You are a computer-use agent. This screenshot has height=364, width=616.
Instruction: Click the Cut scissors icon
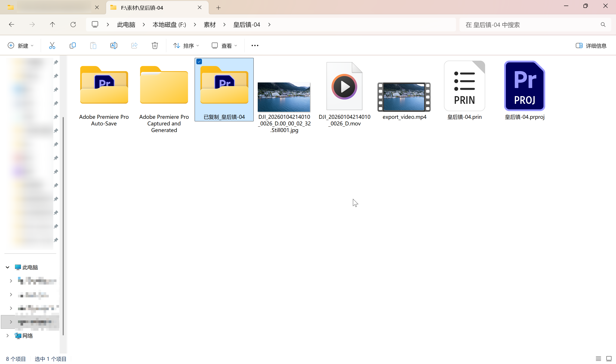pos(52,46)
